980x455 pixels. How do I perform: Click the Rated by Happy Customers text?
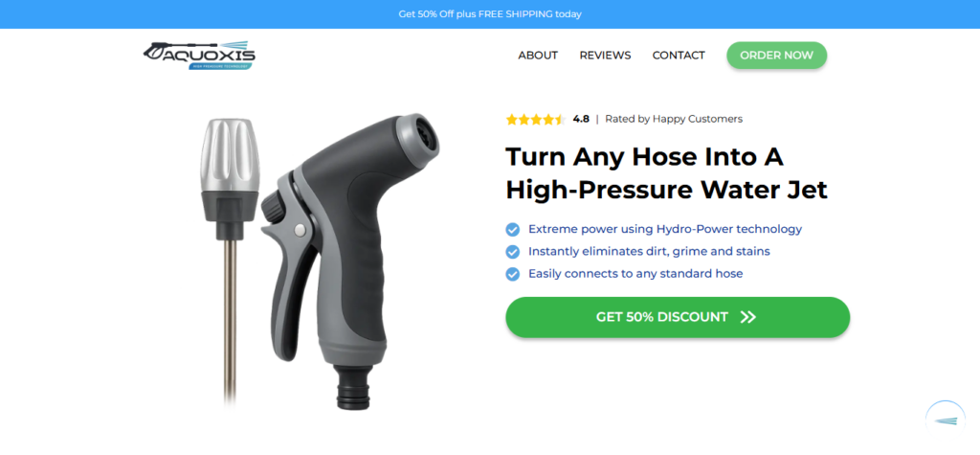[x=674, y=119]
